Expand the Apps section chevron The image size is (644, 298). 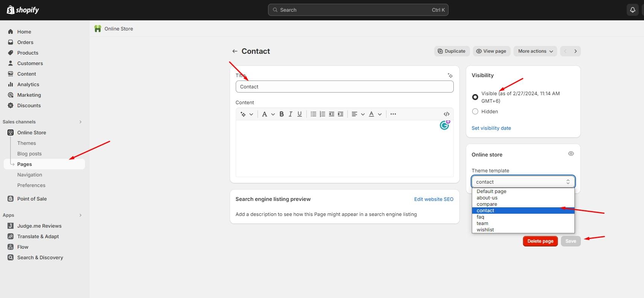(80, 215)
